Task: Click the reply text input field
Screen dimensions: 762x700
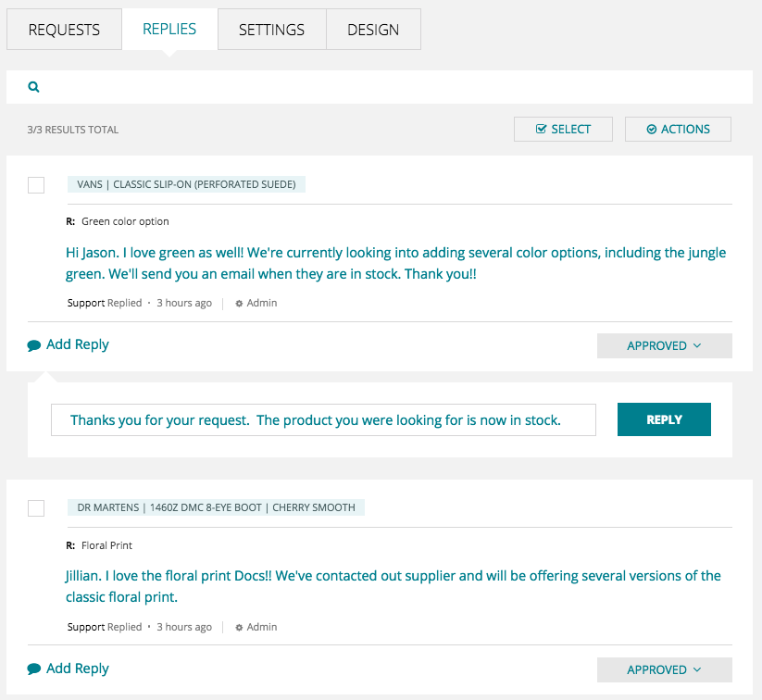Action: (323, 419)
